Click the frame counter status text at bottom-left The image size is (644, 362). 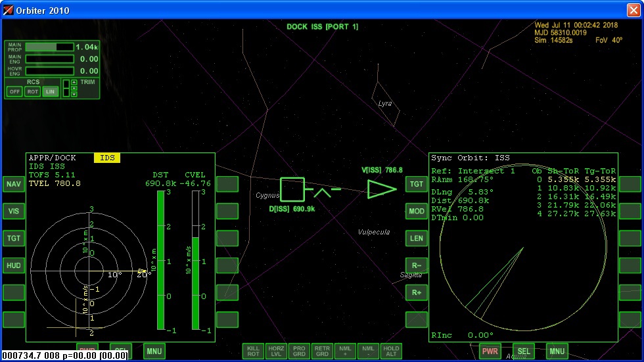[x=65, y=355]
